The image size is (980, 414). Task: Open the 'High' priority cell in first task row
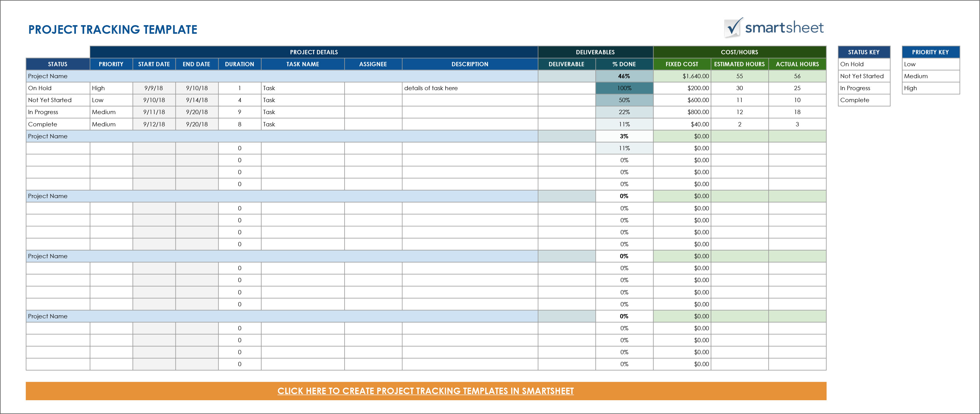(x=111, y=88)
